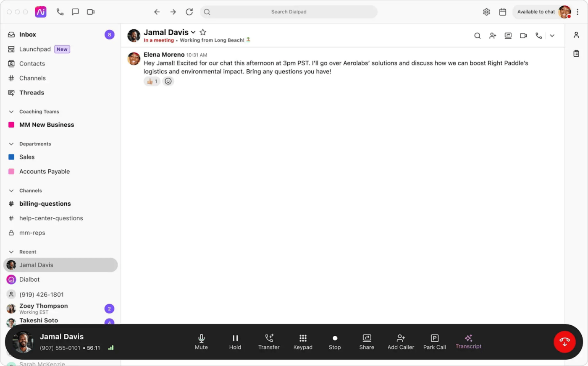Image resolution: width=588 pixels, height=366 pixels.
Task: Open Jamal Davis name dropdown in header
Action: point(193,32)
